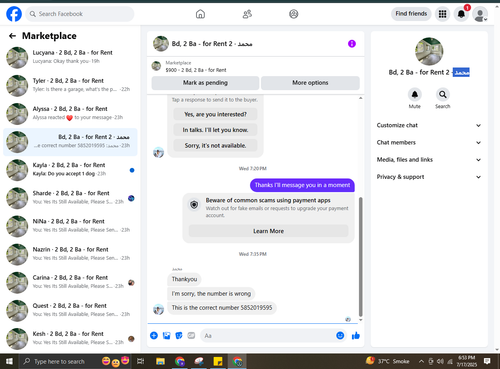This screenshot has width=500, height=369.
Task: Open Sticky Notes from the taskbar
Action: pyautogui.click(x=218, y=361)
